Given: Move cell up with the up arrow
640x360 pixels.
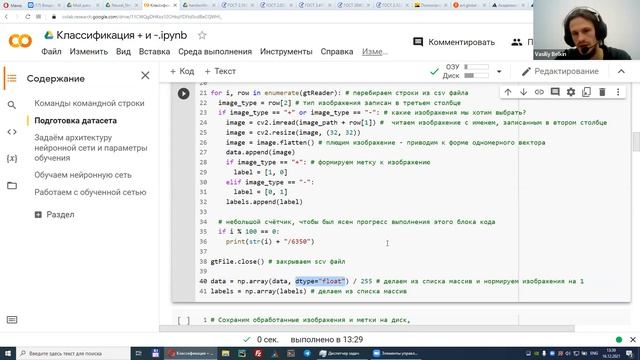Looking at the screenshot, I should click(508, 92).
